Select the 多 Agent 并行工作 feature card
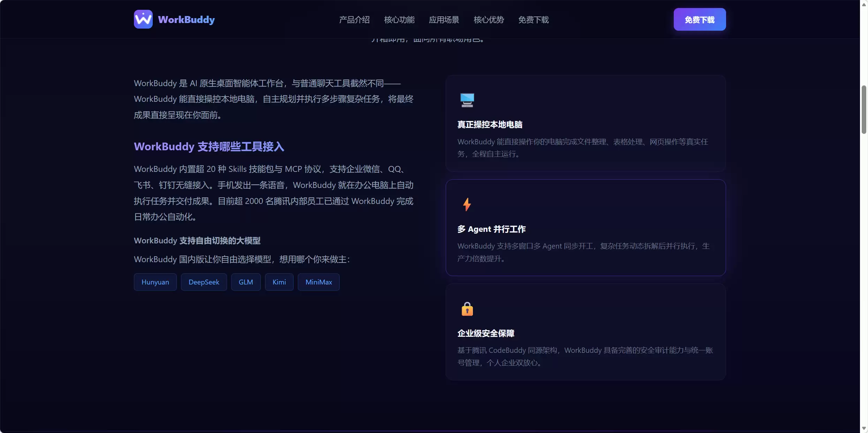This screenshot has height=433, width=868. (x=586, y=228)
